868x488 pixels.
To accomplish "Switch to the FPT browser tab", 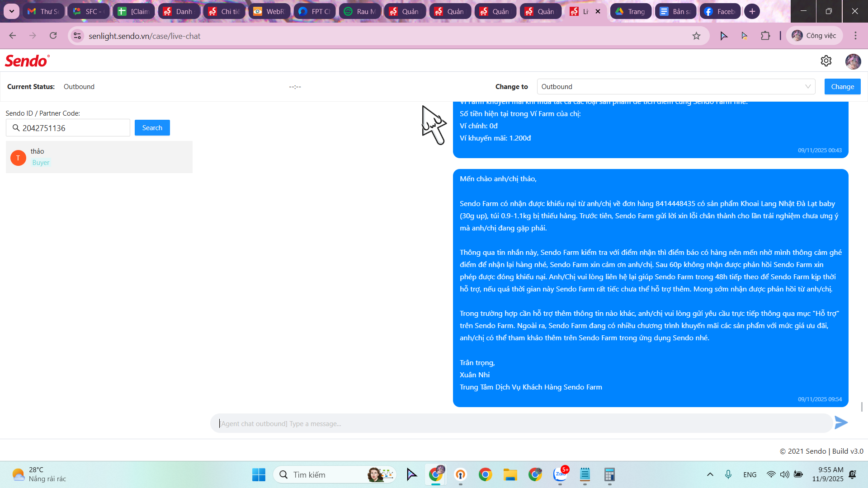I will (315, 11).
